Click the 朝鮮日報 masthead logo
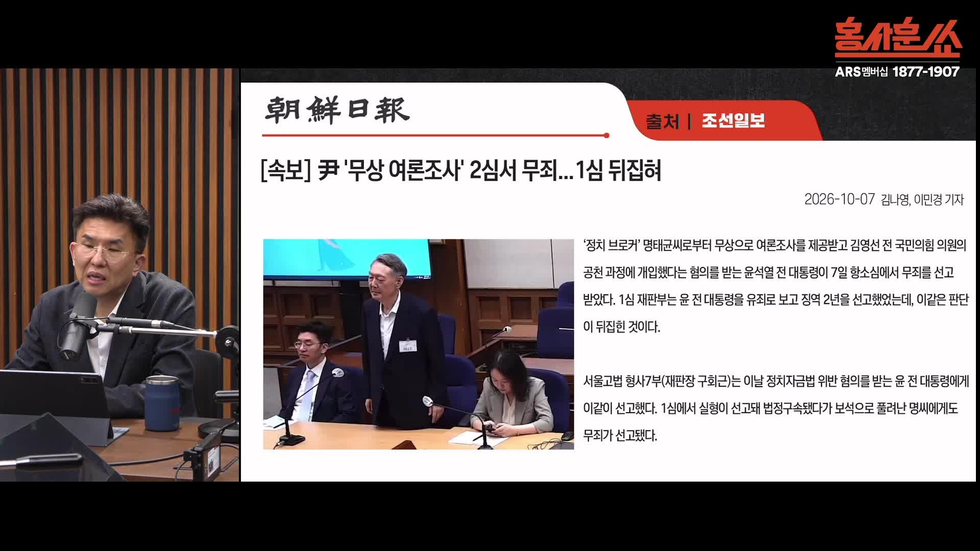This screenshot has height=551, width=980. click(337, 110)
